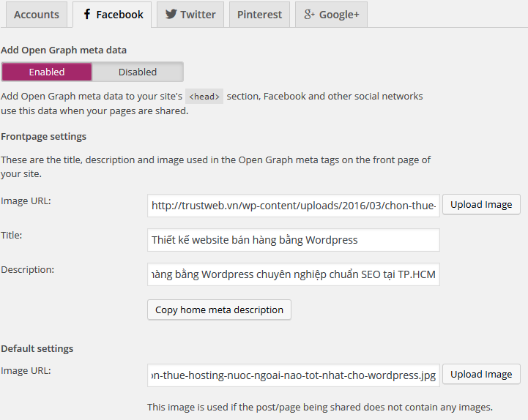The width and height of the screenshot is (528, 420).
Task: Click the 'Default settings' heading
Action: pyautogui.click(x=37, y=348)
